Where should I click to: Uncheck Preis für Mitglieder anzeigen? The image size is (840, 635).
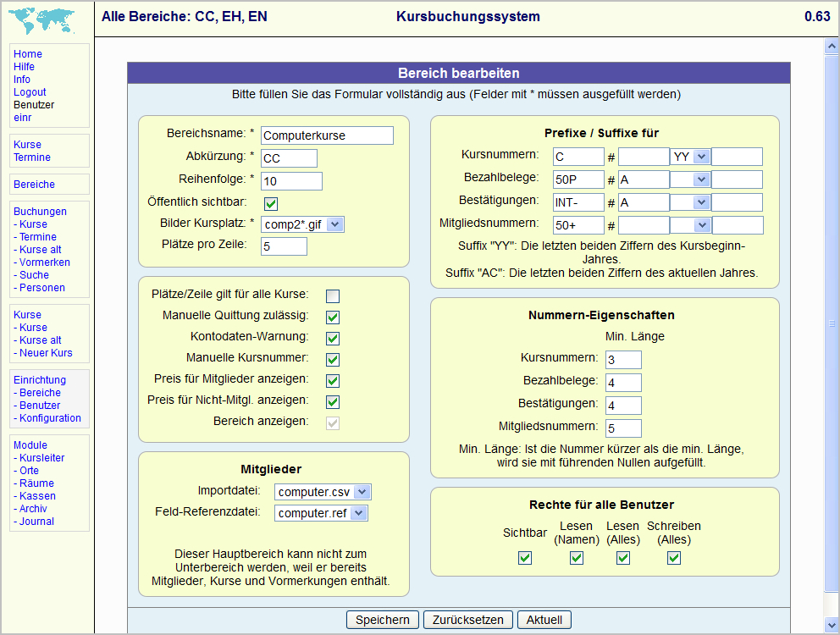tap(333, 381)
